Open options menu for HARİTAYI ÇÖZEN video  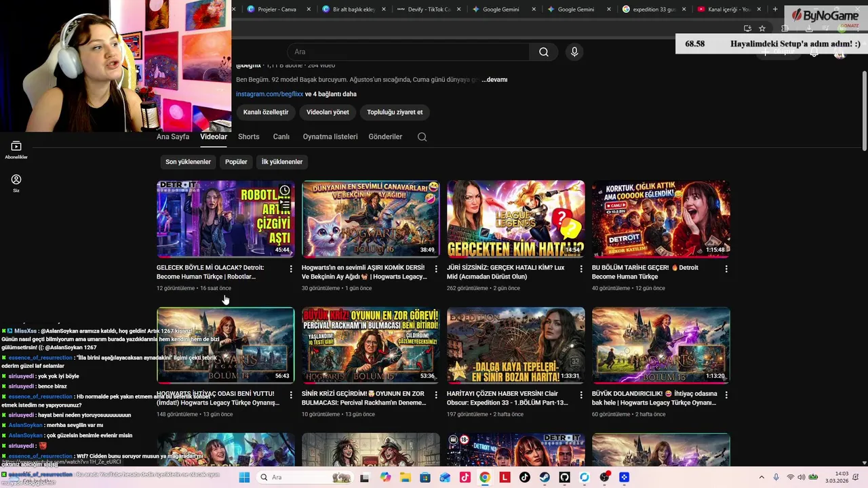click(x=581, y=395)
